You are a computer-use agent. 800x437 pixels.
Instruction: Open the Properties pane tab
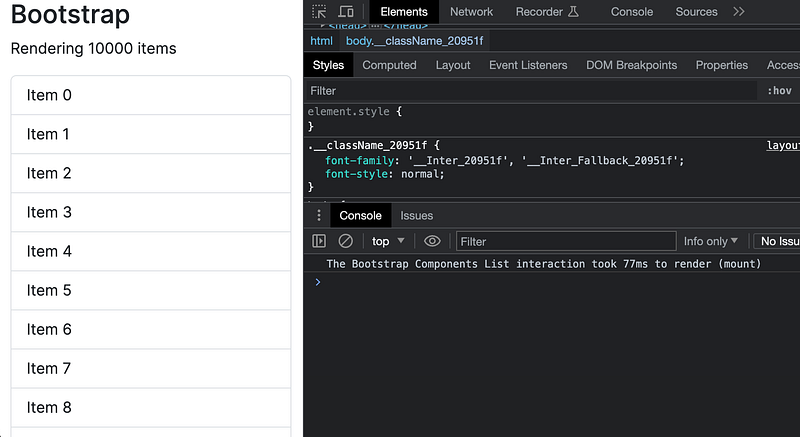point(721,65)
